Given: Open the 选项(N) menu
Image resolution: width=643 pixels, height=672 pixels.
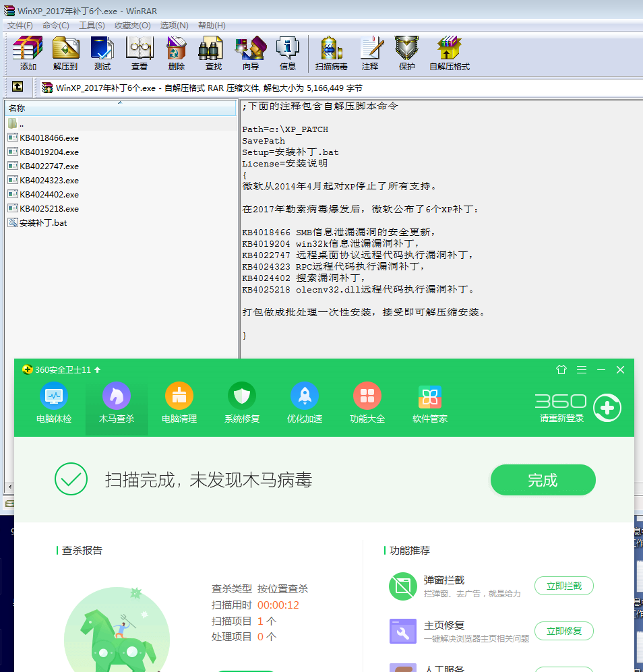Looking at the screenshot, I should (174, 26).
